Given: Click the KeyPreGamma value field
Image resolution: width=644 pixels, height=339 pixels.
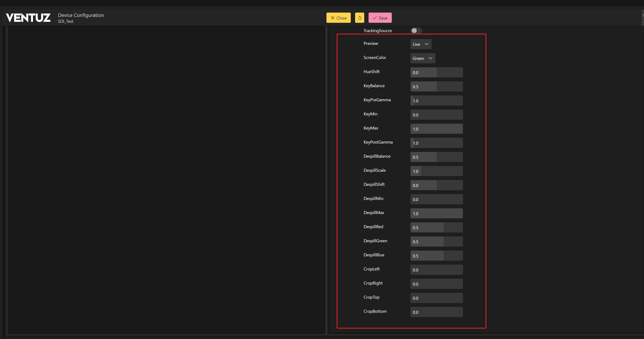Looking at the screenshot, I should (x=436, y=101).
